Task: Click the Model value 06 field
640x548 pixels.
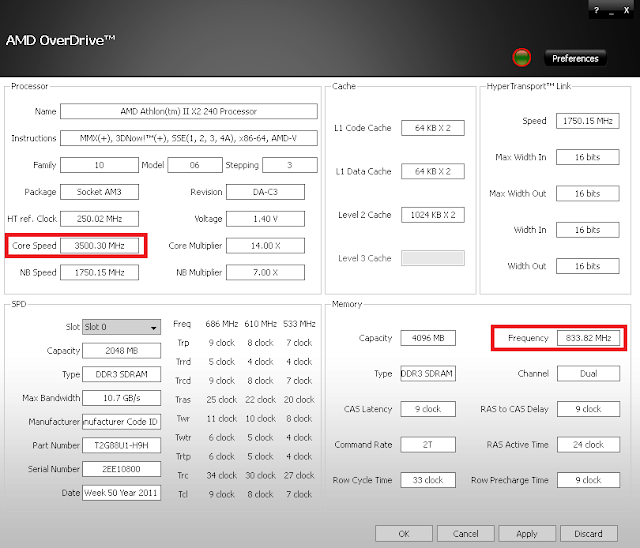Action: pos(195,165)
